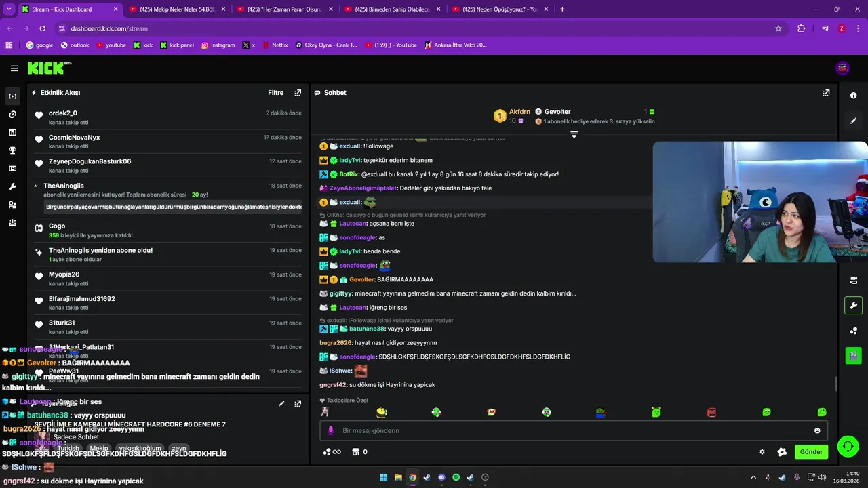The height and width of the screenshot is (488, 868).
Task: Open kick panel bookmark
Action: [x=177, y=45]
